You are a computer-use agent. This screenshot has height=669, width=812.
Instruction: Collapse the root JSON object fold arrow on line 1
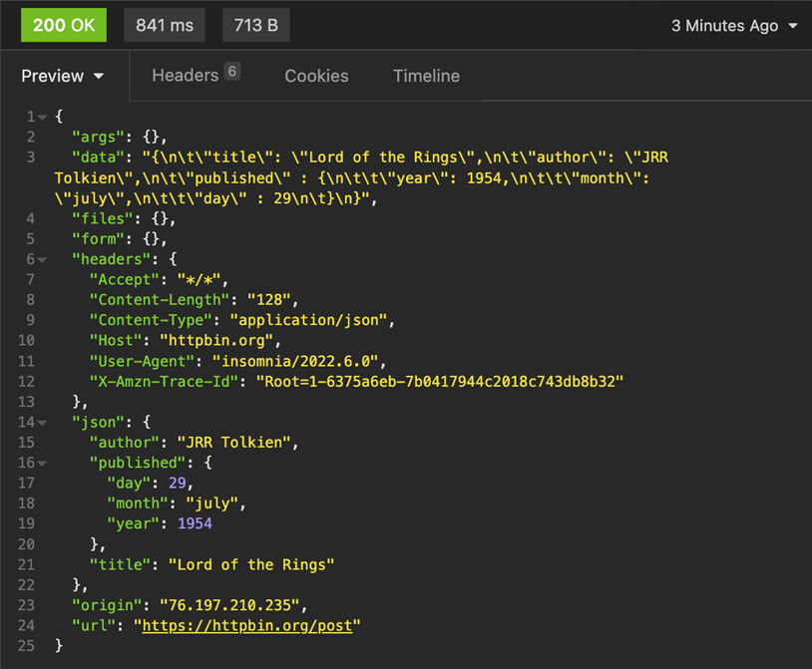point(43,117)
